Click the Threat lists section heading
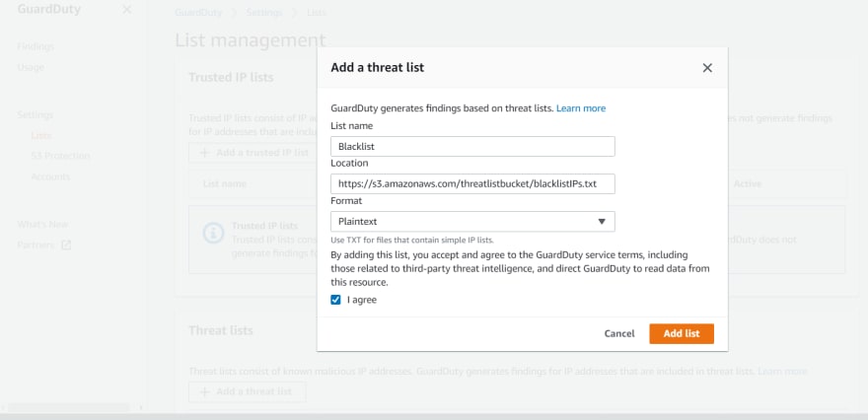The image size is (868, 420). pos(221,330)
